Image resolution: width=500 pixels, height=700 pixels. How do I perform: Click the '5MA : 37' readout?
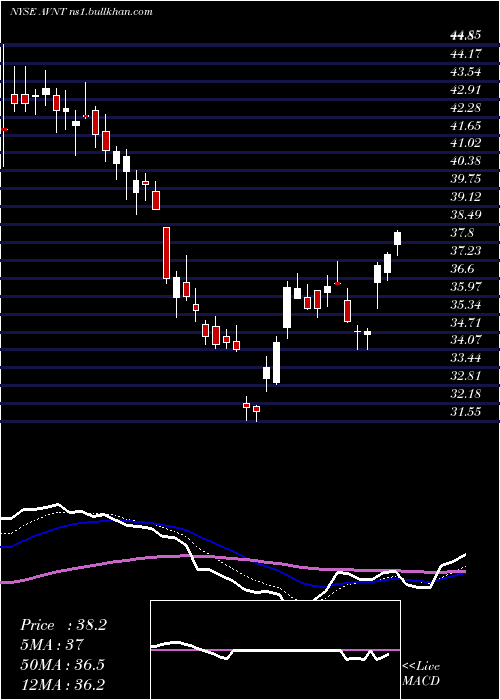(52, 645)
